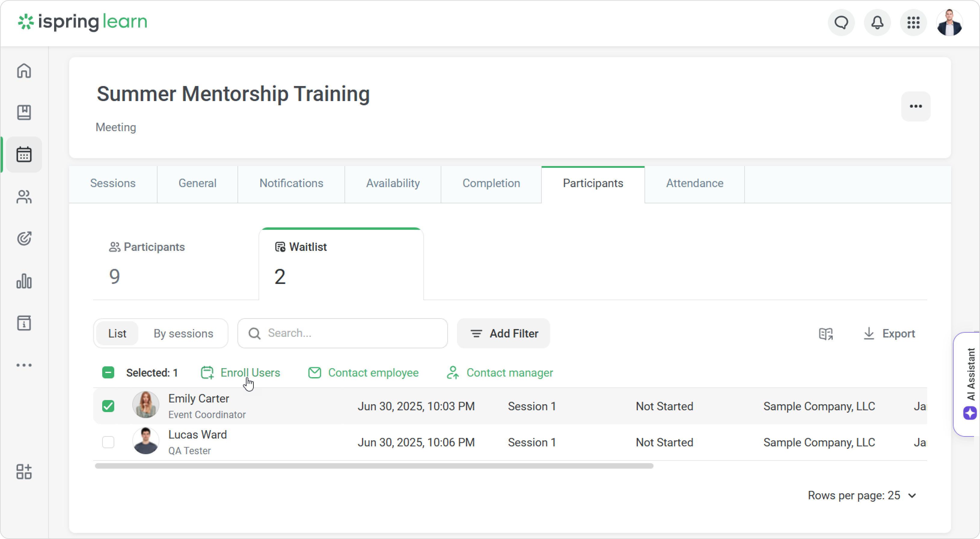Click the notifications bell icon
The height and width of the screenshot is (539, 980).
click(x=877, y=23)
